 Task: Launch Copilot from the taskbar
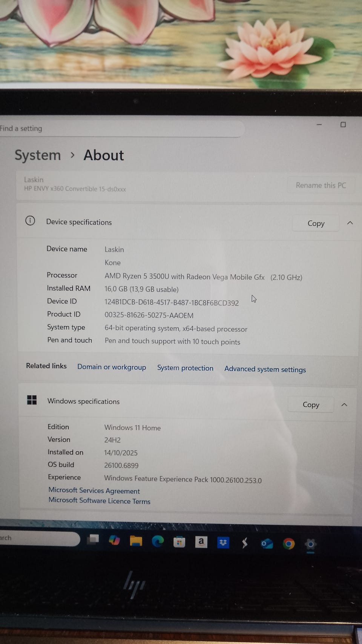(114, 541)
